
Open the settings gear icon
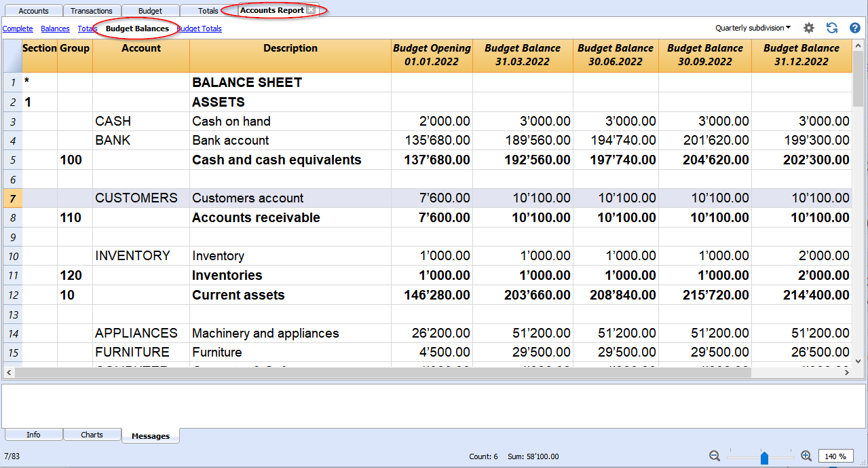[809, 28]
